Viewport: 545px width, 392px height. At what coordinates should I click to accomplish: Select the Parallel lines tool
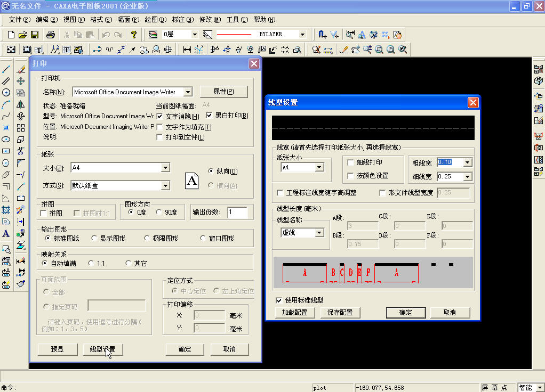click(6, 81)
